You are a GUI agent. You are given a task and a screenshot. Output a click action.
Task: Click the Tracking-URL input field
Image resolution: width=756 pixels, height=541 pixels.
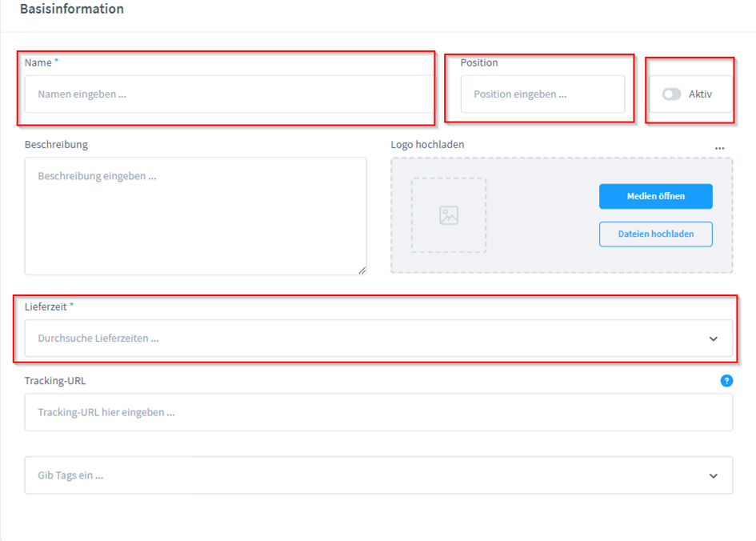coord(378,413)
